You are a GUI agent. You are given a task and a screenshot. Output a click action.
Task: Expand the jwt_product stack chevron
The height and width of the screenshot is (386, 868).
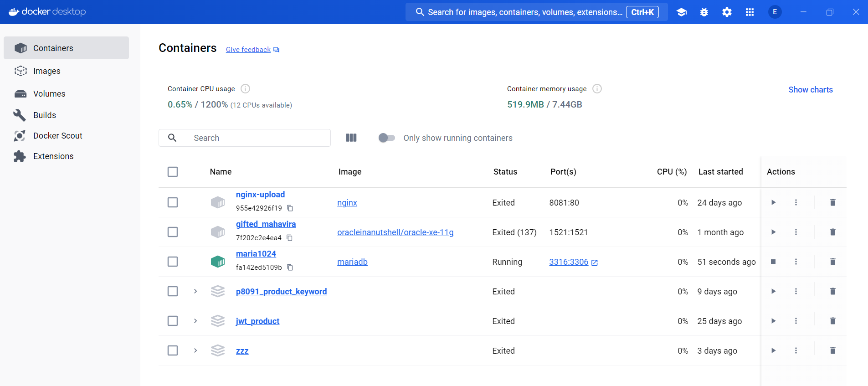195,321
